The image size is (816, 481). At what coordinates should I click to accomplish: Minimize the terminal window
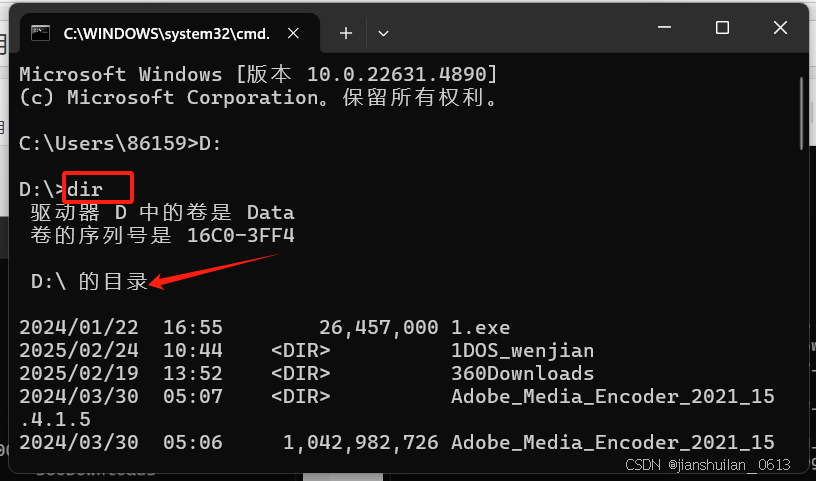click(664, 27)
